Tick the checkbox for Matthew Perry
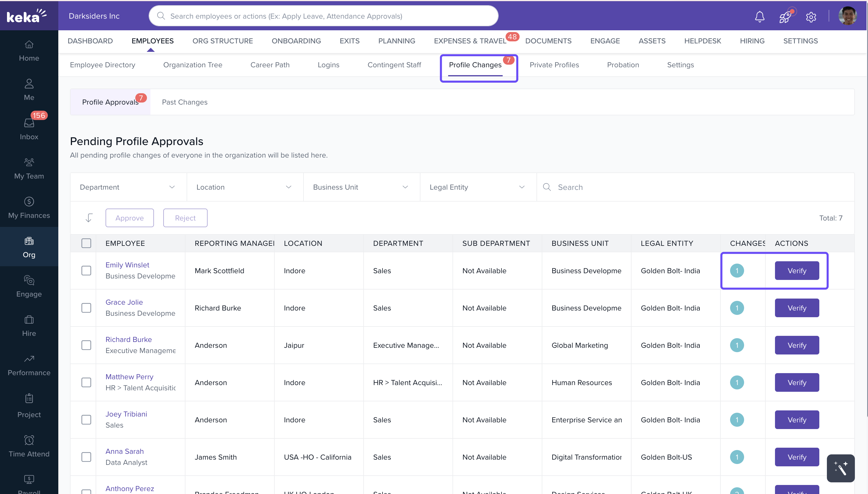Viewport: 868px width, 494px height. tap(86, 382)
